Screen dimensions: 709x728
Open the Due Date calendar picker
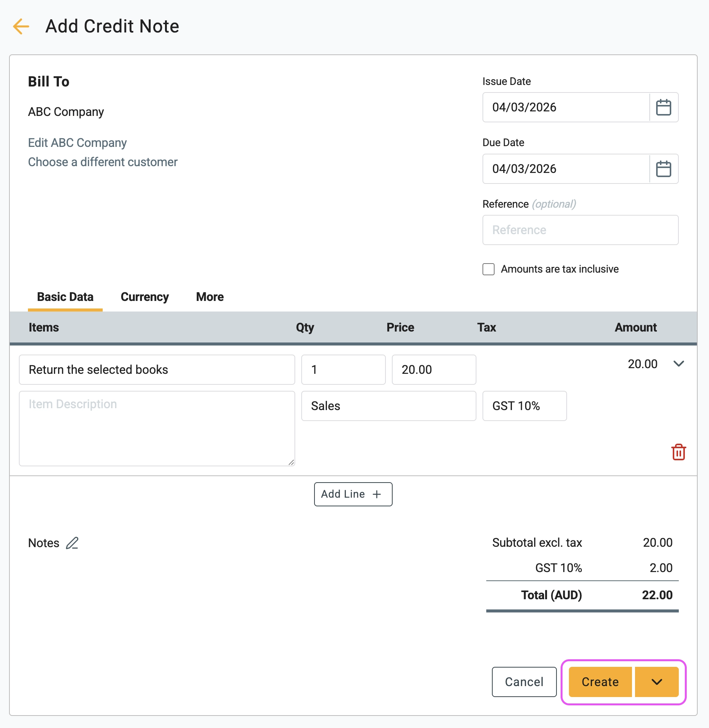(x=663, y=169)
